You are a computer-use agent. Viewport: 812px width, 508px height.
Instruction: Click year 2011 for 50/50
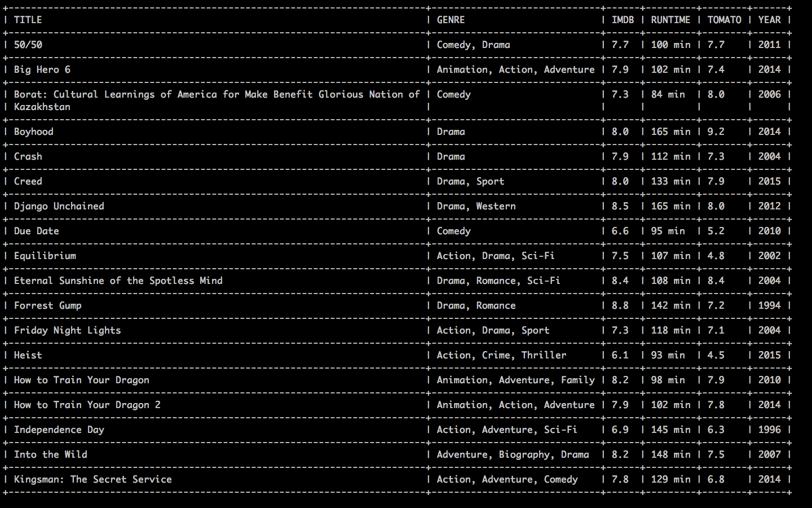(x=770, y=45)
